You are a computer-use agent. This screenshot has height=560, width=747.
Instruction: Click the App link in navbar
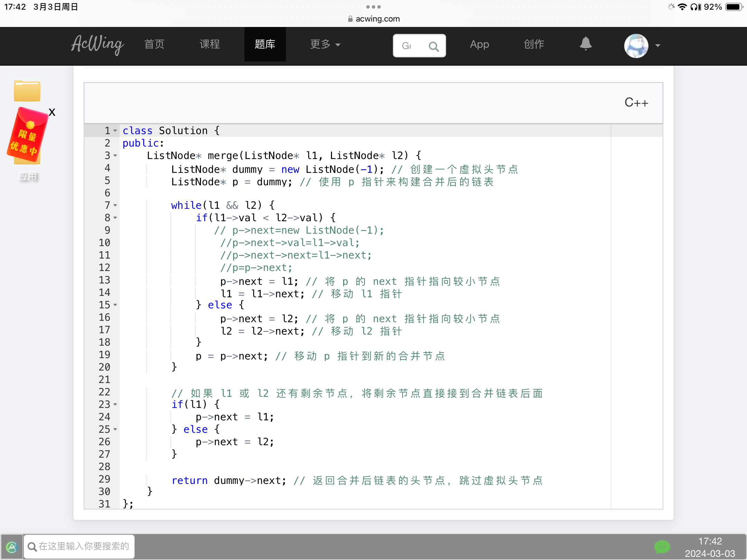pyautogui.click(x=479, y=45)
